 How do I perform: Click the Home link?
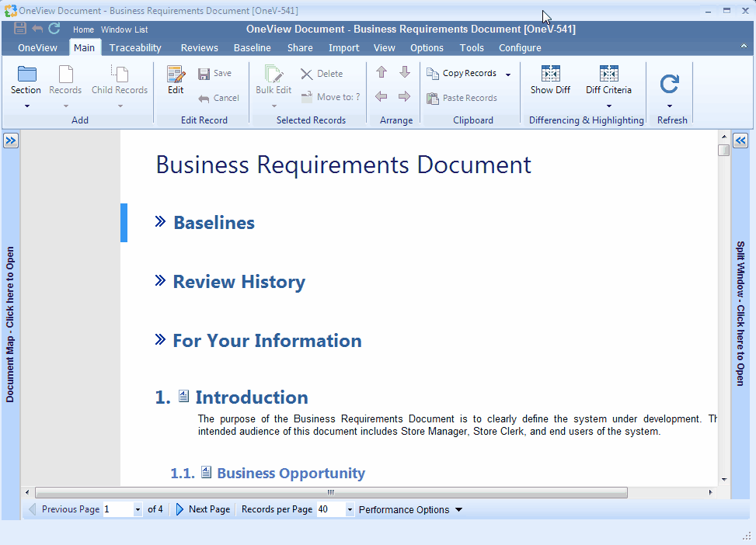coord(83,30)
